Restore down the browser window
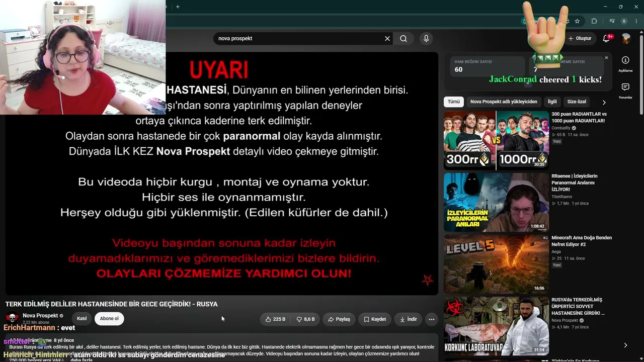Image resolution: width=644 pixels, height=362 pixels. [x=621, y=7]
